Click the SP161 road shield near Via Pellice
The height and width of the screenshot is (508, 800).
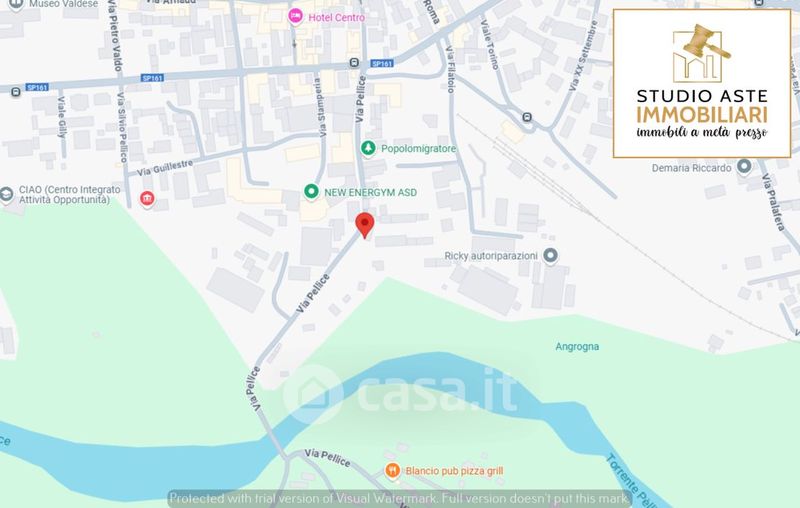tap(382, 64)
